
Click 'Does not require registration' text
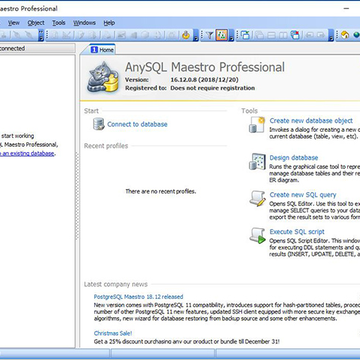213,88
